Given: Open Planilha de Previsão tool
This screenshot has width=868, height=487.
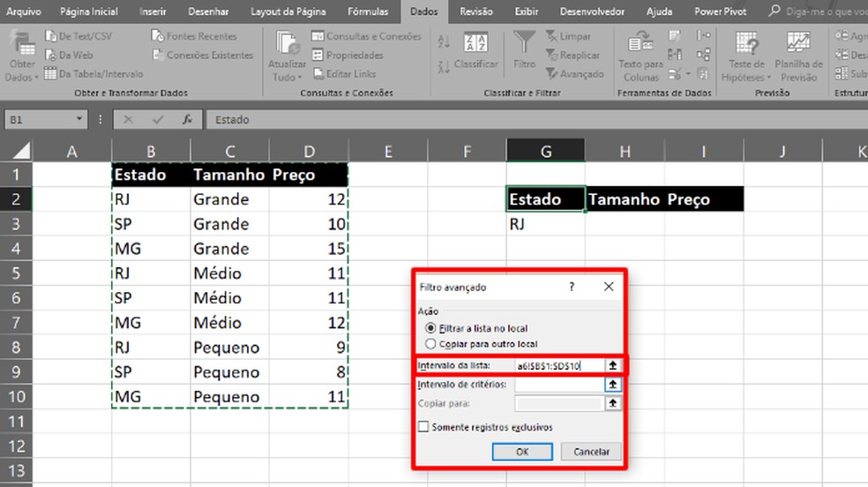Looking at the screenshot, I should [x=798, y=43].
